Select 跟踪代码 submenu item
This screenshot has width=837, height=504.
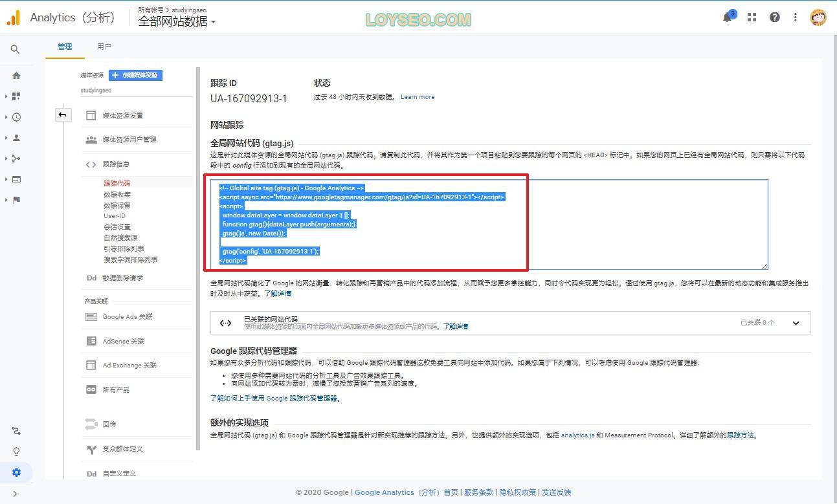(x=117, y=184)
